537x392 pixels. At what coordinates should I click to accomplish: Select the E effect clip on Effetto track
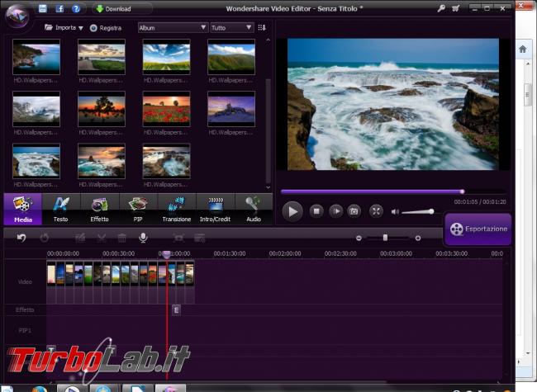pyautogui.click(x=176, y=310)
